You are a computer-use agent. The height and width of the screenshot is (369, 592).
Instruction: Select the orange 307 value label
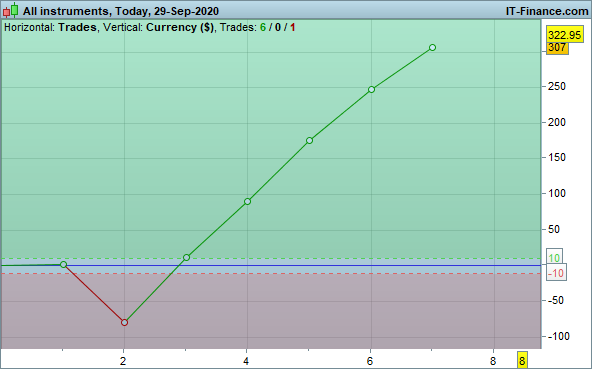click(557, 48)
